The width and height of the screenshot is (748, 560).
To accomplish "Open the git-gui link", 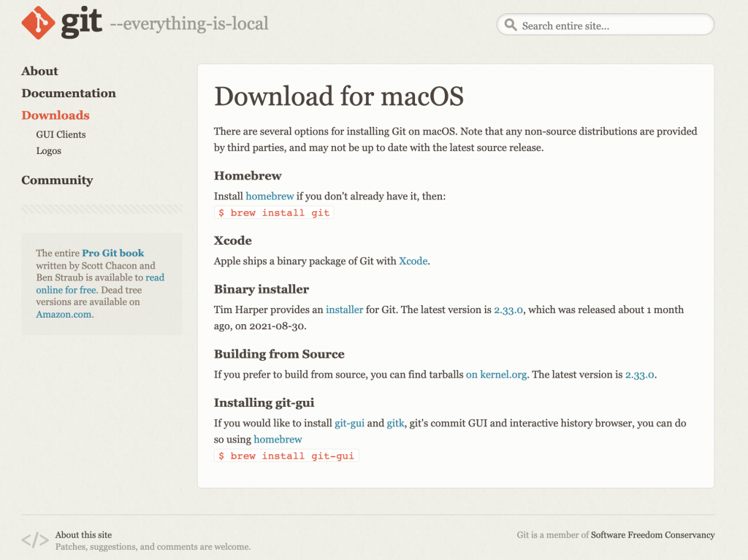I will [350, 423].
